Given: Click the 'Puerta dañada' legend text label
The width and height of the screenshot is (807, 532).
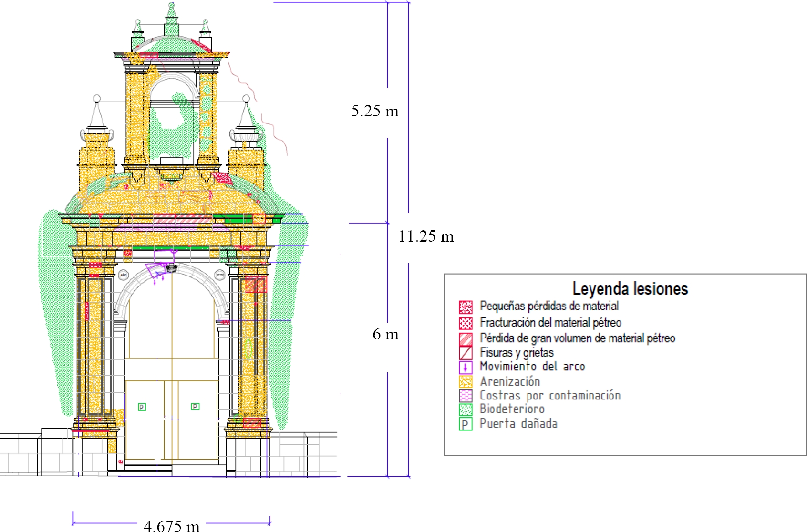Looking at the screenshot, I should tap(518, 424).
